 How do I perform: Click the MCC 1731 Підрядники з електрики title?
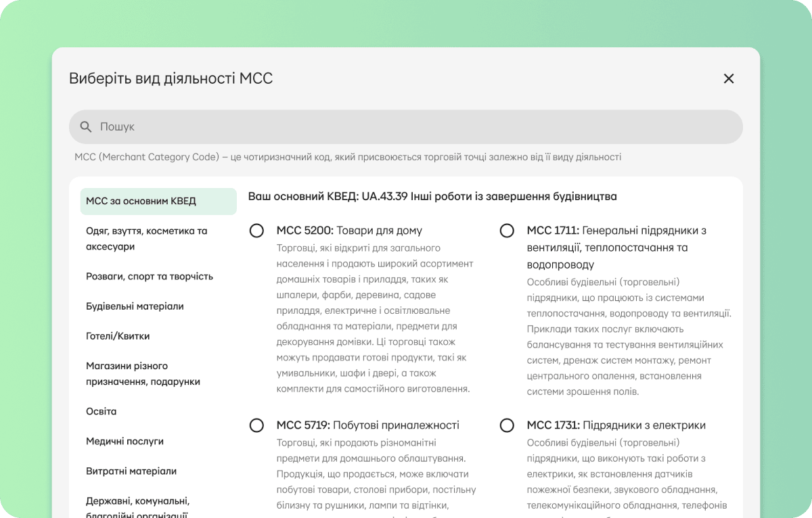tap(616, 425)
